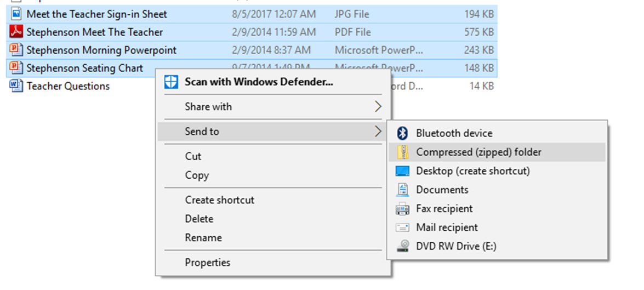The width and height of the screenshot is (644, 290).
Task: Click the PDF icon of Stephenson Meet The Teacher
Action: point(15,32)
